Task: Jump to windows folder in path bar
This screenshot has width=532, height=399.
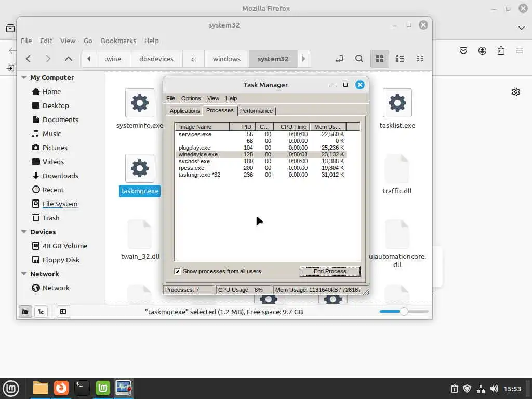Action: pyautogui.click(x=227, y=59)
